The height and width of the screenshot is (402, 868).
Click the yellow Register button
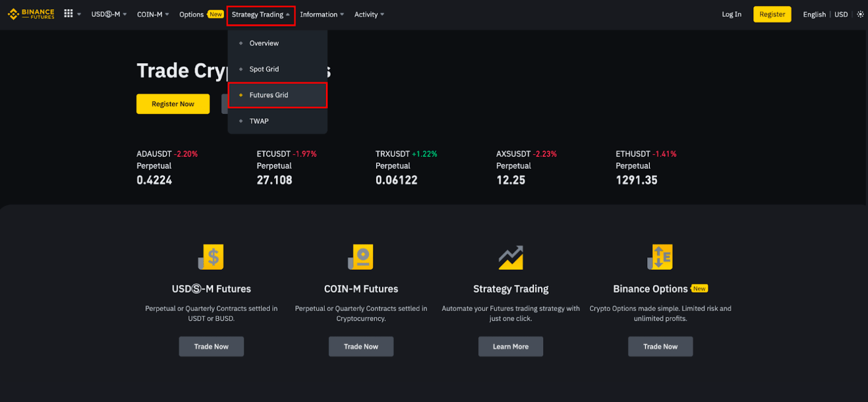pos(772,14)
